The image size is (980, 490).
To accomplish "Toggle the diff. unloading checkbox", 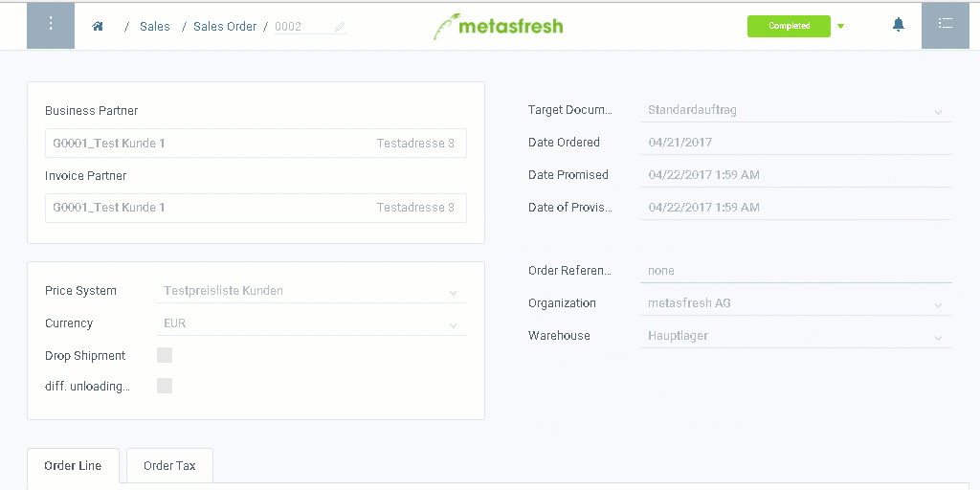I will pos(165,386).
